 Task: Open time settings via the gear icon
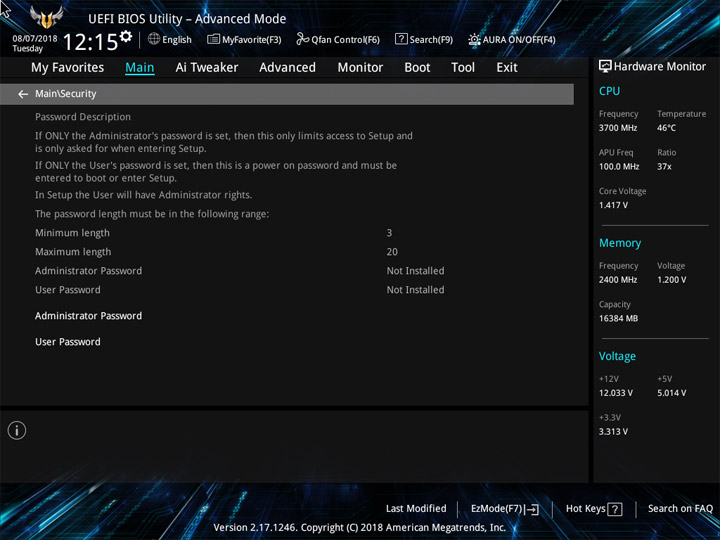coord(126,36)
